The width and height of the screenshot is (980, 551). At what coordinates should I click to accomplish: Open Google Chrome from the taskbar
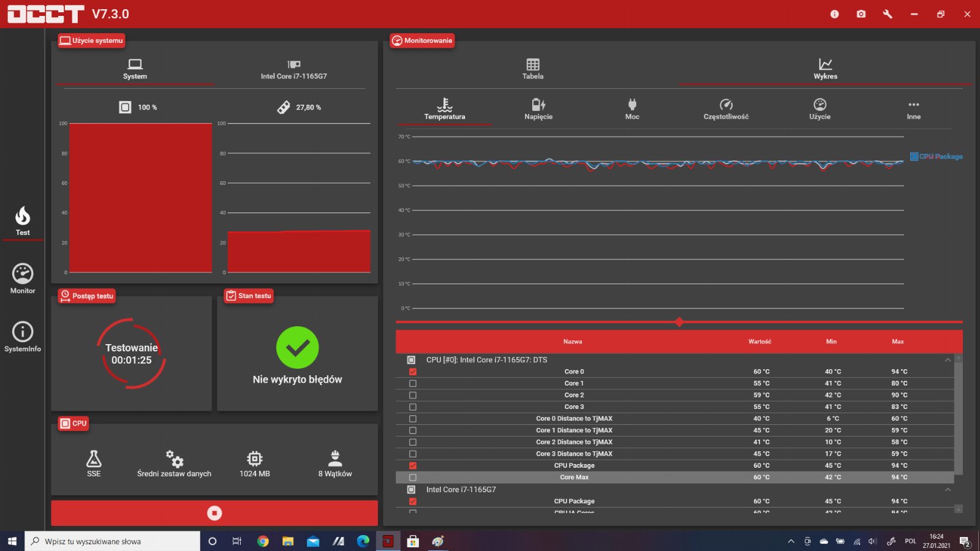click(x=263, y=541)
